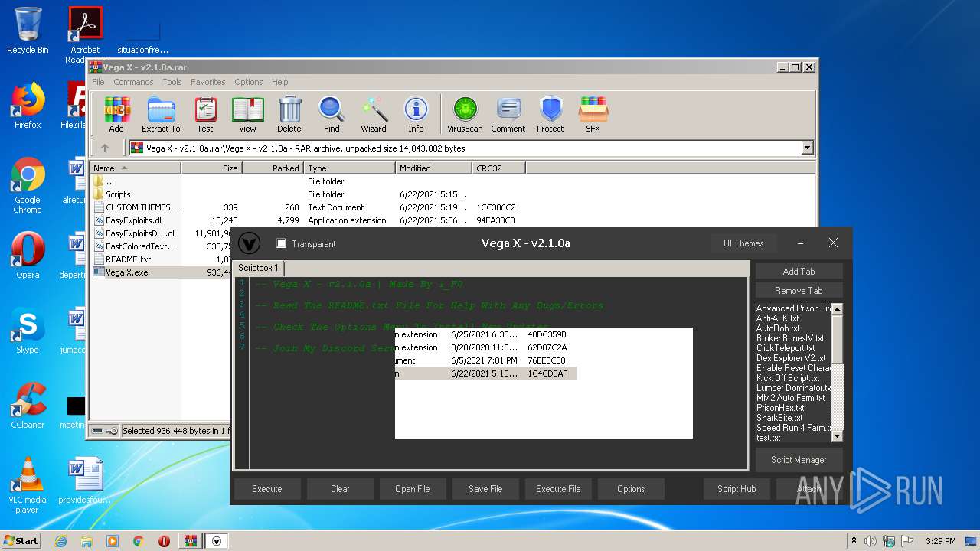Open the Tools menu
Screen dimensions: 980x551
[172, 82]
